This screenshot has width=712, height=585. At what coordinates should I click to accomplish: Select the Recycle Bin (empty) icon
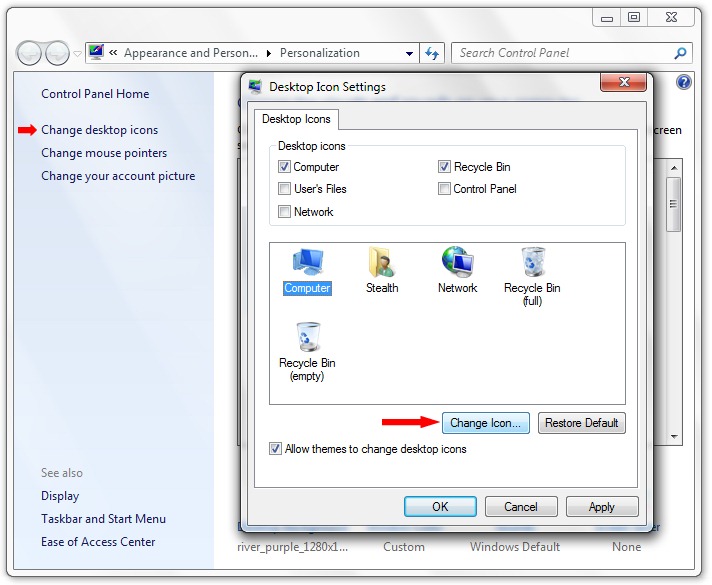click(307, 349)
